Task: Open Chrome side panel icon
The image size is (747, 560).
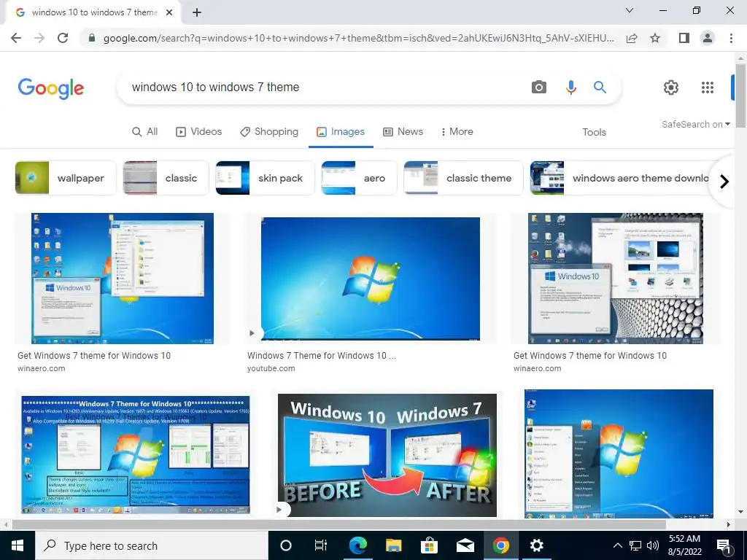Action: (x=684, y=38)
